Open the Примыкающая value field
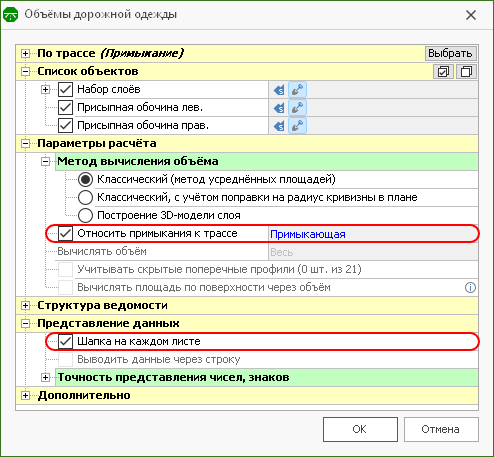Viewport: 494px width, 457px height. coord(373,234)
